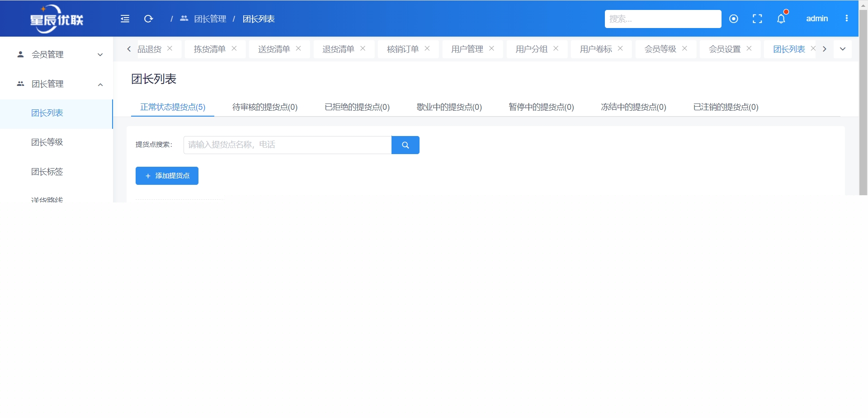Expand the 会员管理 sidebar menu
The height and width of the screenshot is (418, 868).
point(57,54)
